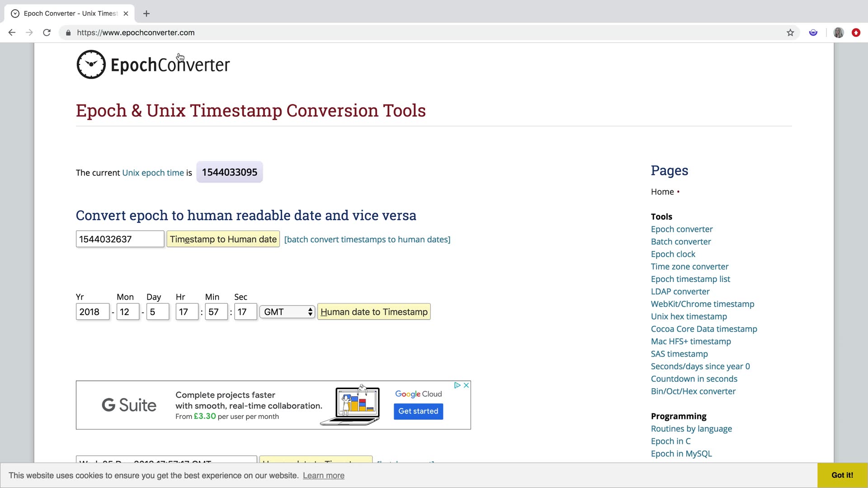Reload the page
The height and width of the screenshot is (488, 868).
[47, 33]
